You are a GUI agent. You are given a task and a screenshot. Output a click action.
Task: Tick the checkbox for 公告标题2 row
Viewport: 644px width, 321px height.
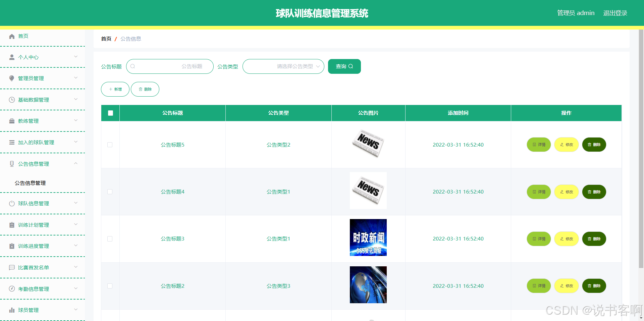tap(110, 286)
